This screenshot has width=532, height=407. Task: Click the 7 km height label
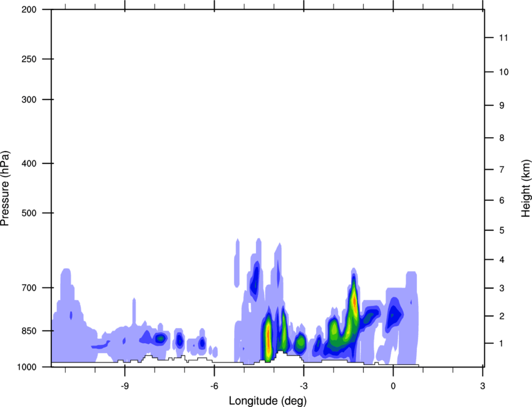pos(502,170)
